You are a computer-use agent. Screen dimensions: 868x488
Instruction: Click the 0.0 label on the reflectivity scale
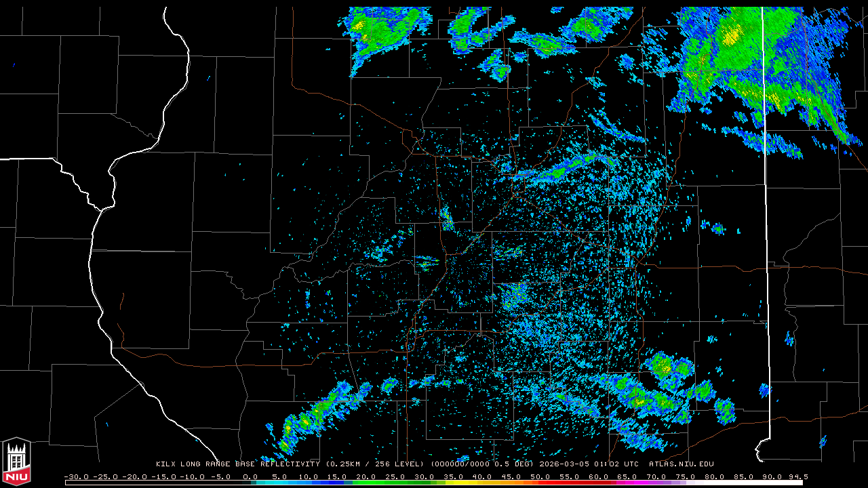click(250, 476)
